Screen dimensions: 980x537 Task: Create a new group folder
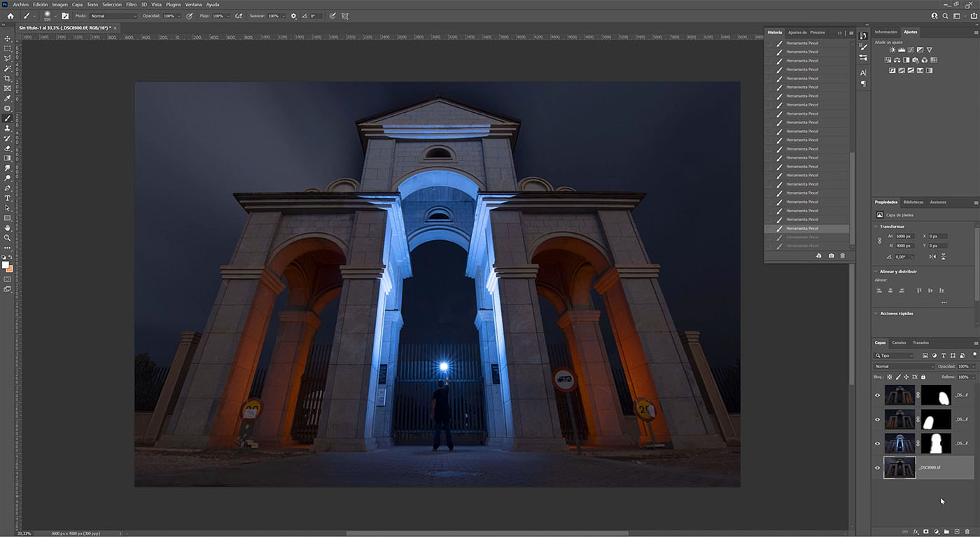tap(946, 532)
